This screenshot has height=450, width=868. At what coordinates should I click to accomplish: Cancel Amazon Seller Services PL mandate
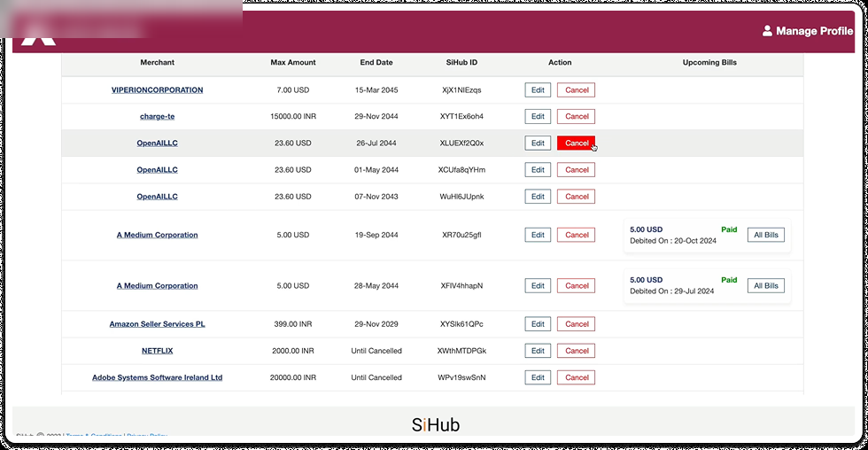pos(577,324)
